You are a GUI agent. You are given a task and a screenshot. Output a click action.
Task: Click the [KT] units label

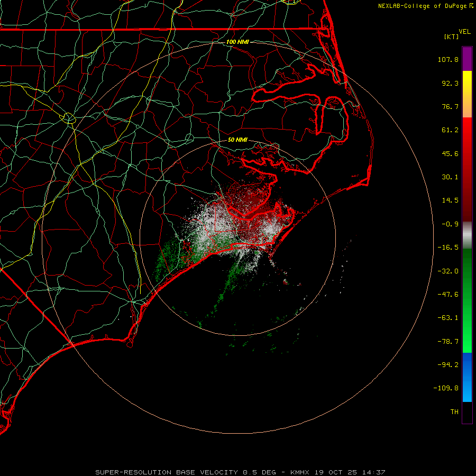452,36
